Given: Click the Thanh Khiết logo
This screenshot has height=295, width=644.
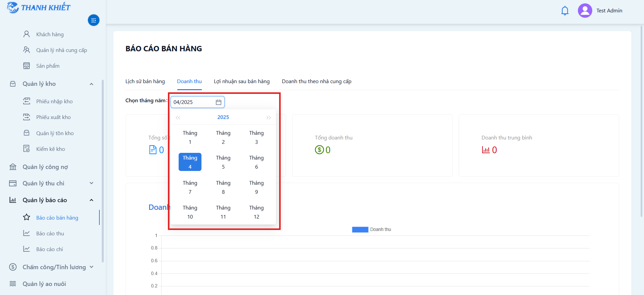Looking at the screenshot, I should click(x=39, y=7).
